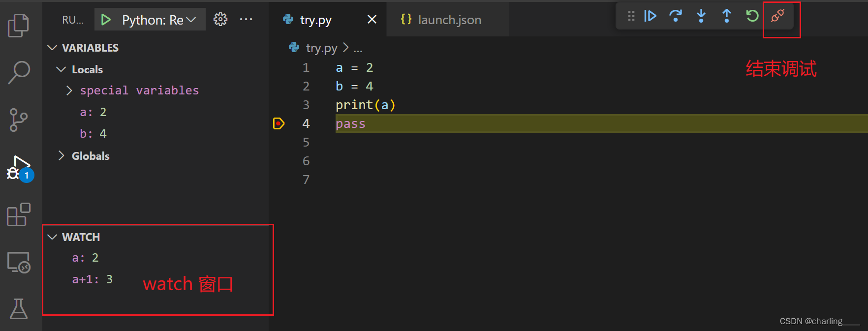Restart the debug session

(752, 16)
